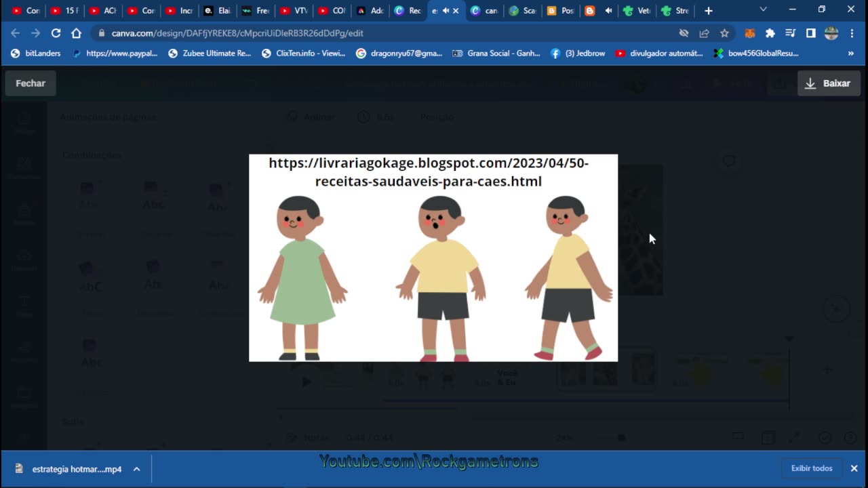Image resolution: width=868 pixels, height=488 pixels.
Task: Close the video preview with Fechar
Action: click(x=31, y=83)
